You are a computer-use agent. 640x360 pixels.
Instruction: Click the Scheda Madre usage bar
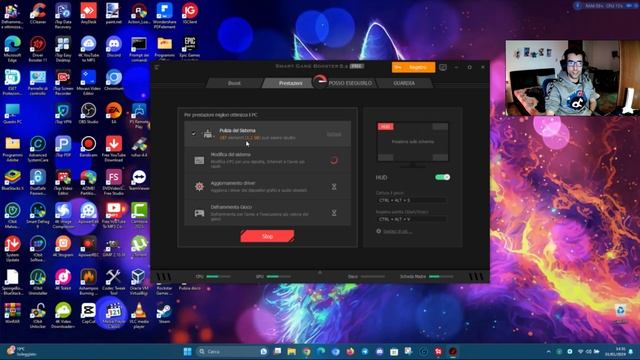coord(441,276)
